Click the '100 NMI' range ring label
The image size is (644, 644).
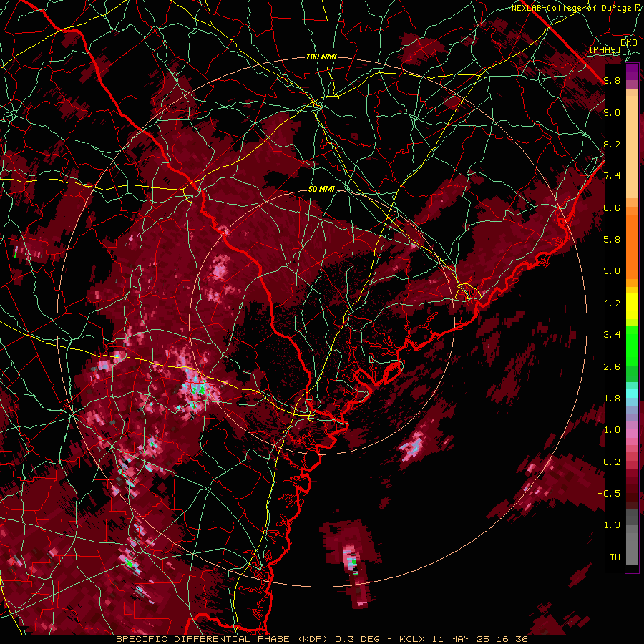(321, 57)
